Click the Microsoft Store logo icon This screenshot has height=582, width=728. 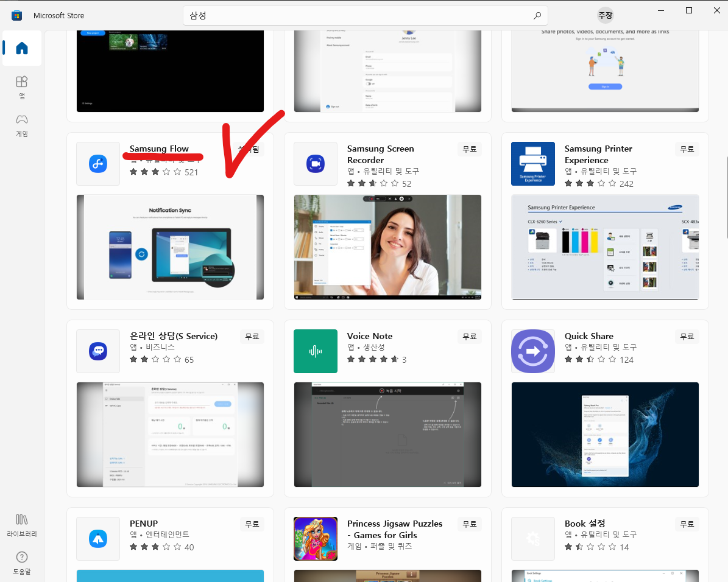coord(16,16)
